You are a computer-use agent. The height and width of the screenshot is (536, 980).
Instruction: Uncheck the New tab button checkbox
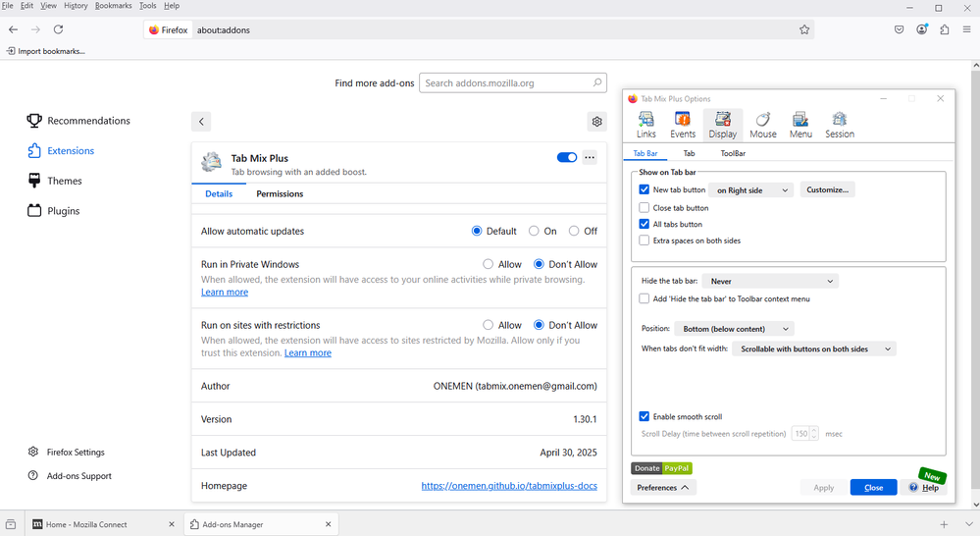[x=644, y=189]
